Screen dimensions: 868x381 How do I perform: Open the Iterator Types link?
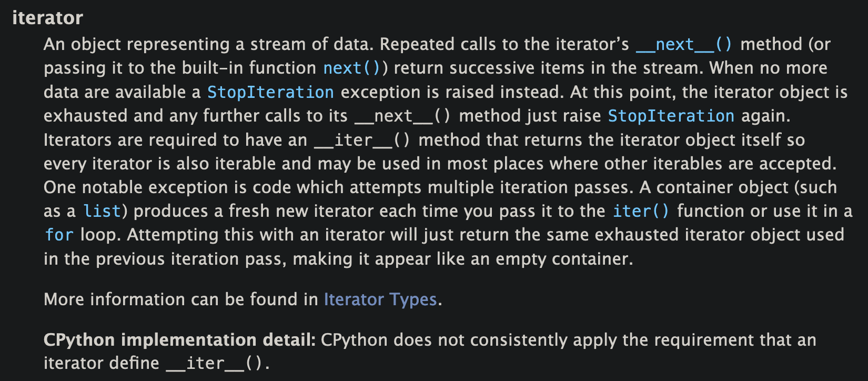coord(380,299)
